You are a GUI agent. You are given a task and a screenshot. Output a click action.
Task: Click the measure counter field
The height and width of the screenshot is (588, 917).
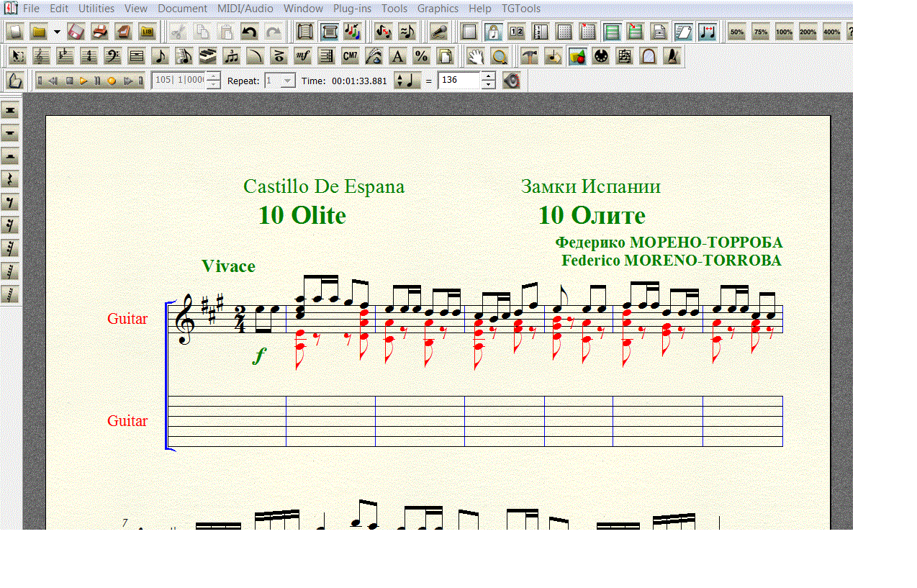coord(179,81)
